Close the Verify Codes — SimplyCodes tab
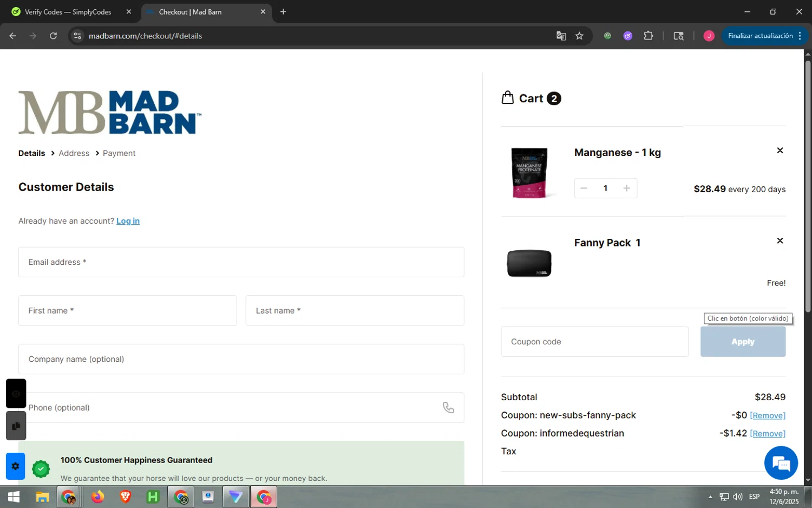This screenshot has height=508, width=812. [x=128, y=11]
